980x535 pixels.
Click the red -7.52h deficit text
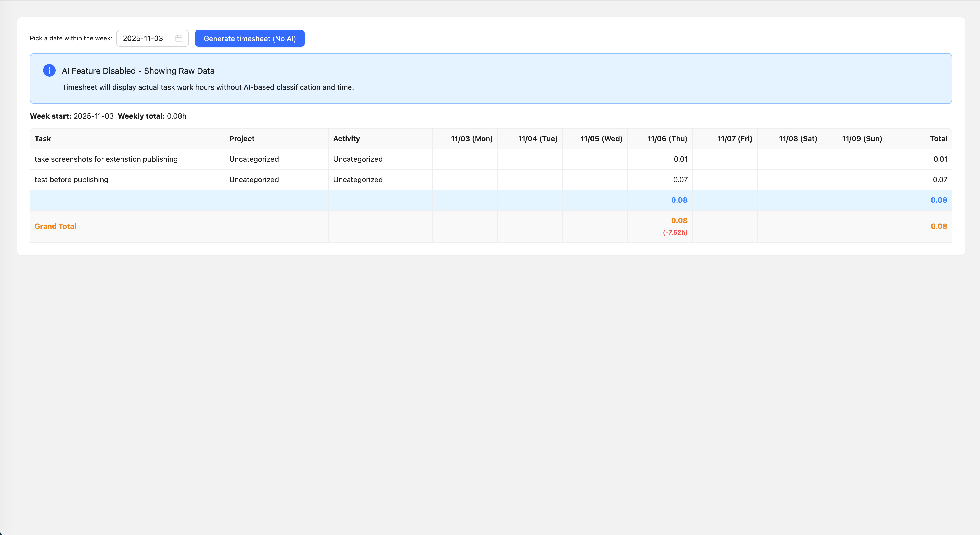tap(675, 233)
